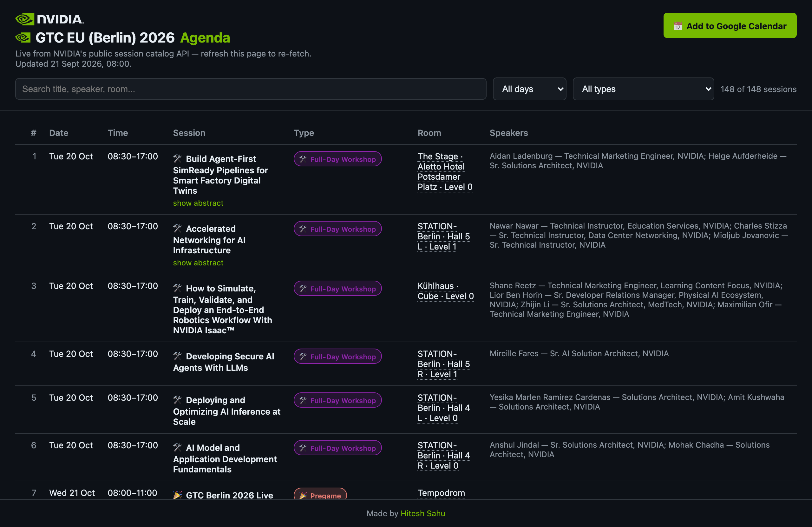Open Hitesh Sahu author link
The width and height of the screenshot is (812, 527).
click(423, 513)
